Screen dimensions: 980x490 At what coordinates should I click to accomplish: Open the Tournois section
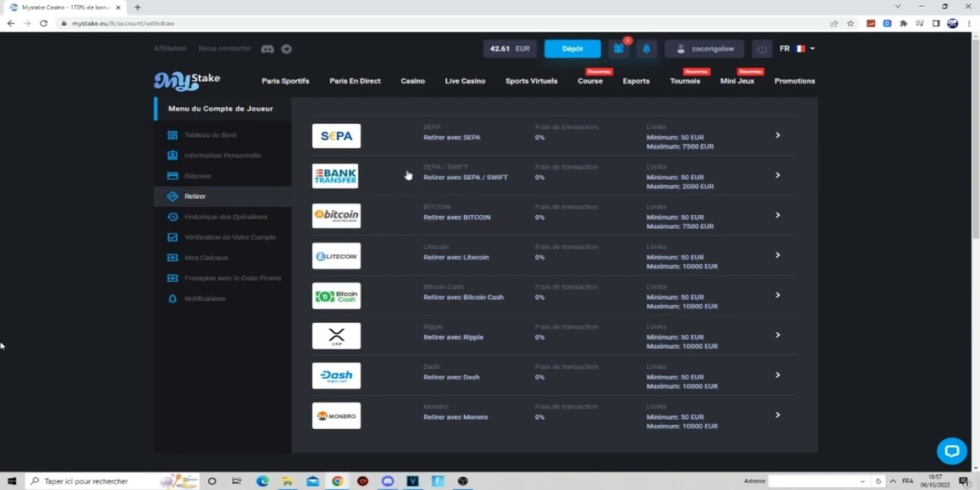685,81
